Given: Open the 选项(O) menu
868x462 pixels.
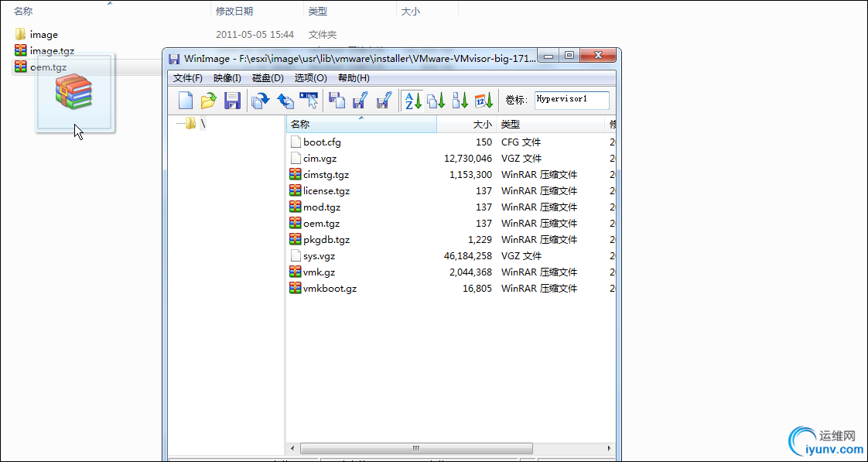Looking at the screenshot, I should (x=310, y=78).
